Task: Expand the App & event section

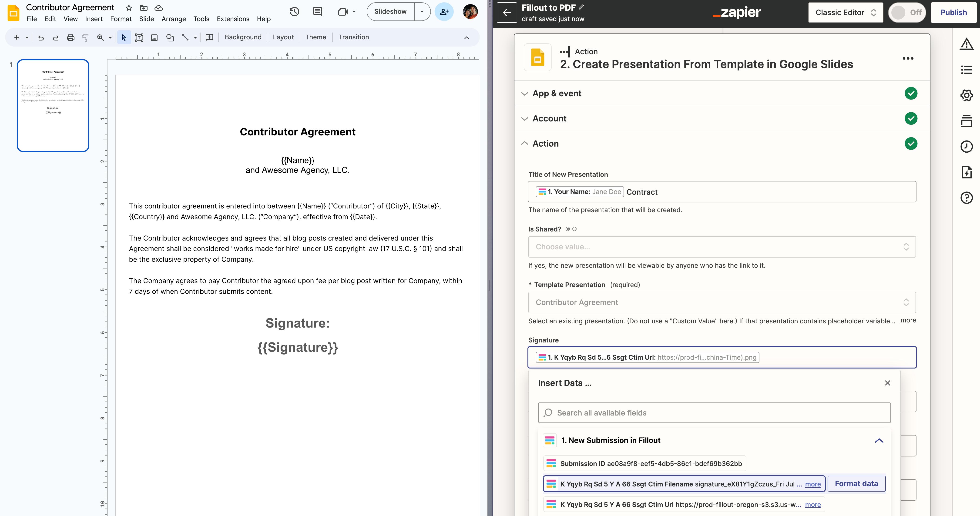Action: [525, 94]
